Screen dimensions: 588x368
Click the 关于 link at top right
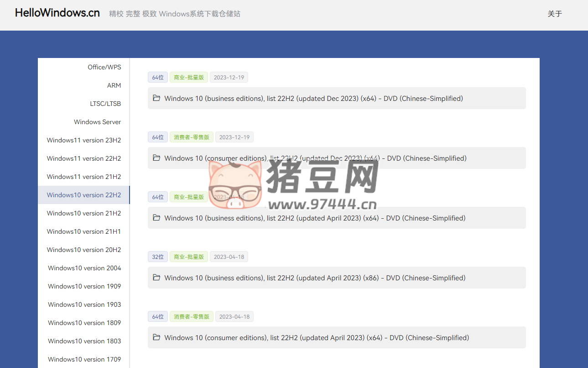click(555, 14)
